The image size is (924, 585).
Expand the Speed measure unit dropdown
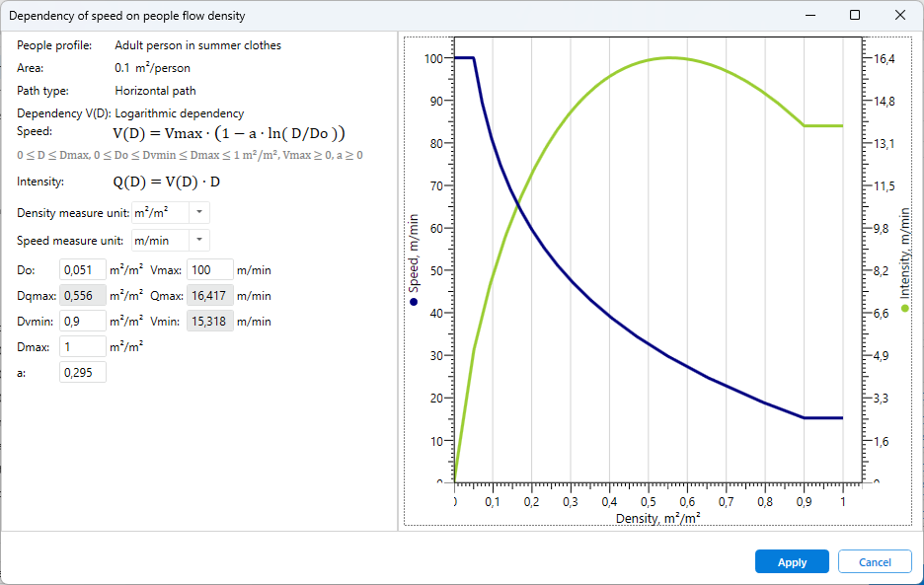pyautogui.click(x=198, y=240)
